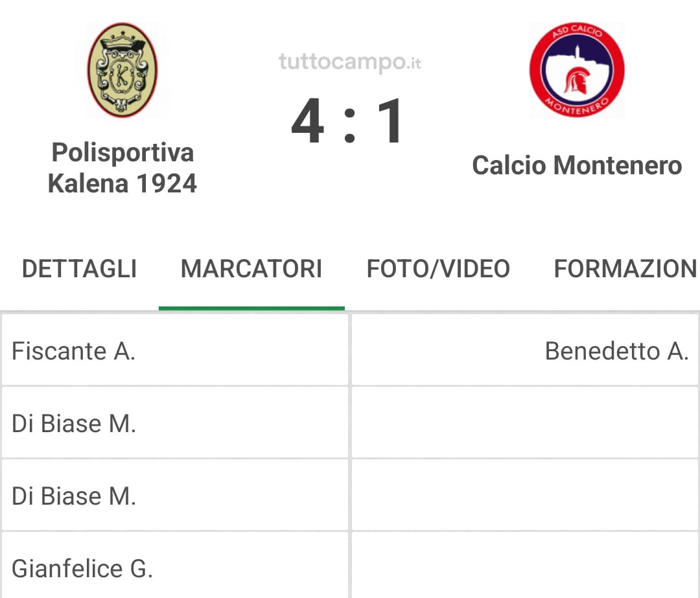Click the away score digit 1
This screenshot has width=700, height=598.
point(390,121)
